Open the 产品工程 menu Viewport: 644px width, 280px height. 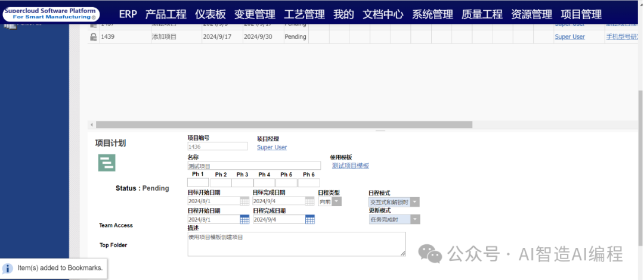(166, 15)
